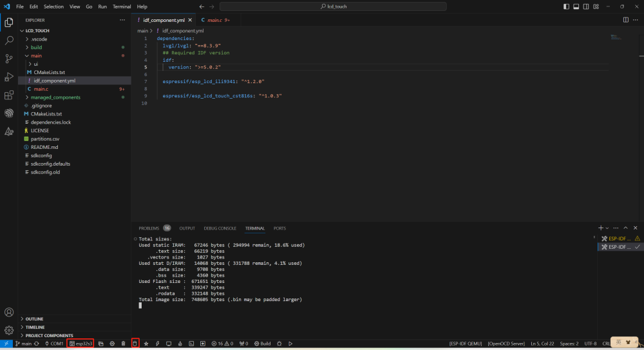
Task: Click the COM1 serial port selector
Action: point(54,344)
